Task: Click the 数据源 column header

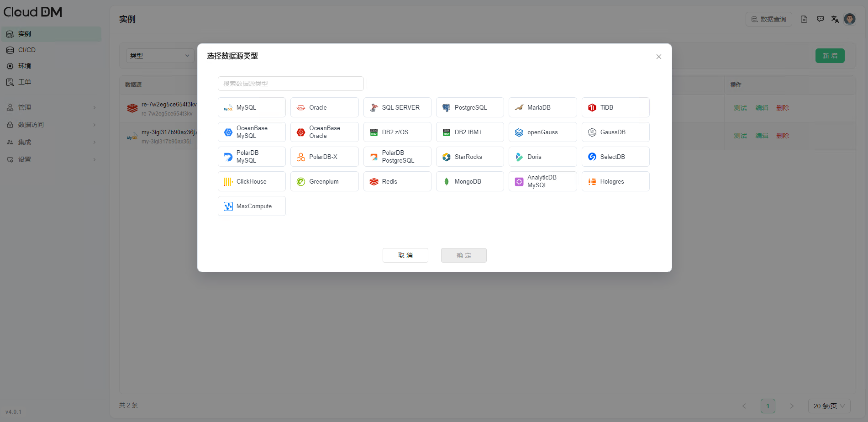Action: [133, 85]
